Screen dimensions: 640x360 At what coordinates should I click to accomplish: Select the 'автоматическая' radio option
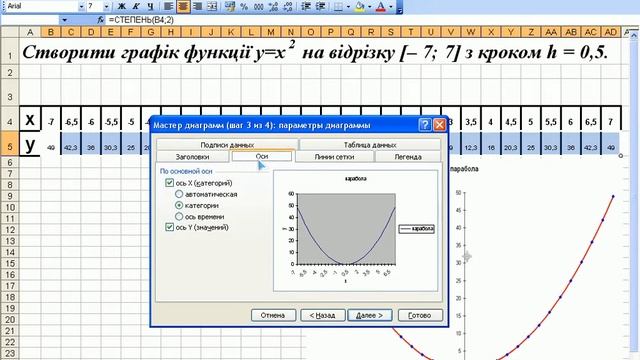pos(179,194)
